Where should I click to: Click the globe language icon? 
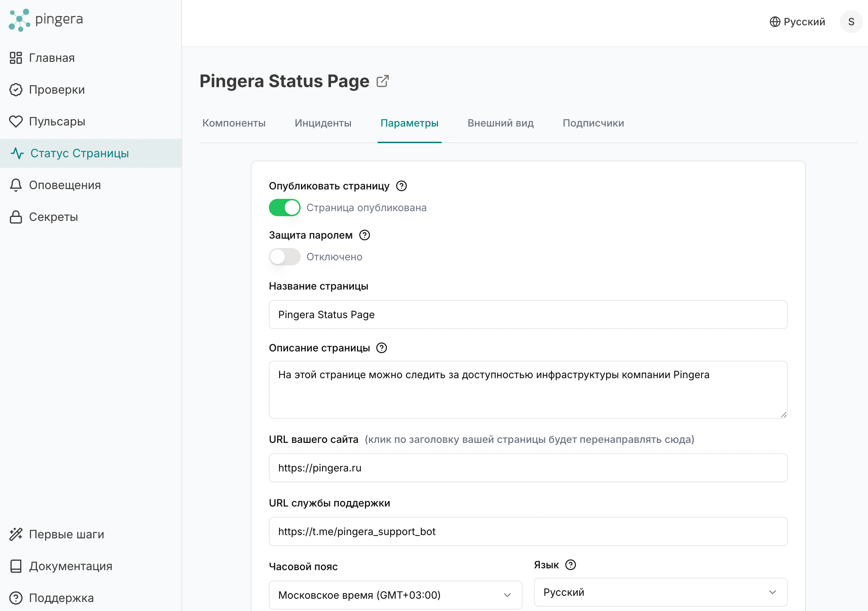(775, 22)
